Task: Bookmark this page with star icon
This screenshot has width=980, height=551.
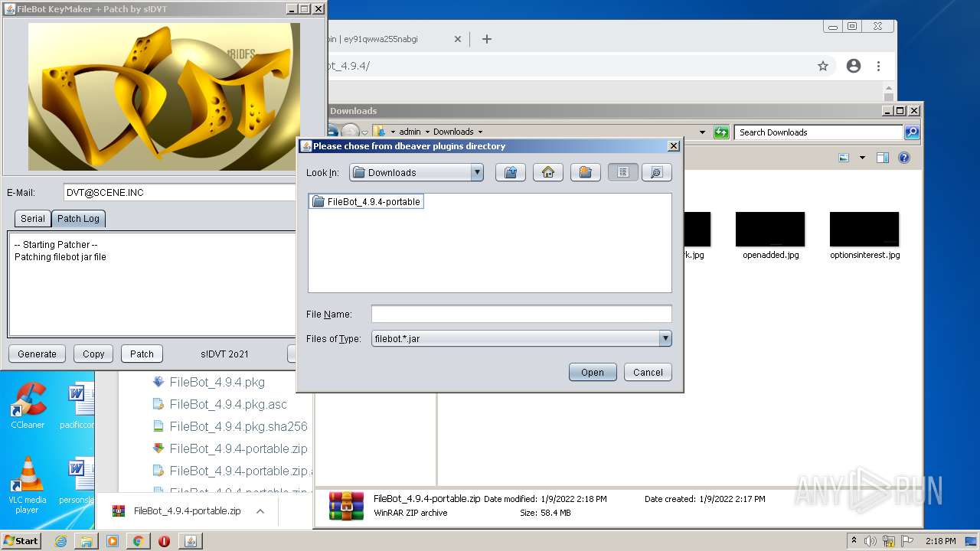Action: [823, 66]
